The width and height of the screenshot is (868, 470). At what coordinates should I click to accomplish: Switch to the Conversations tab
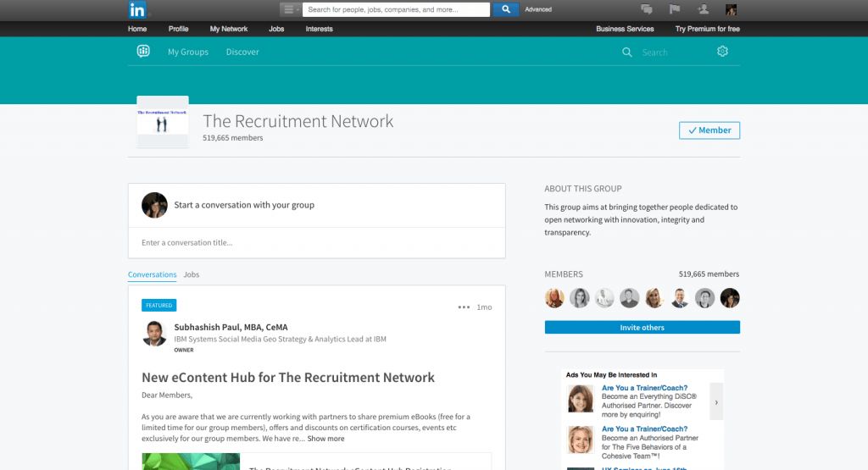point(153,275)
